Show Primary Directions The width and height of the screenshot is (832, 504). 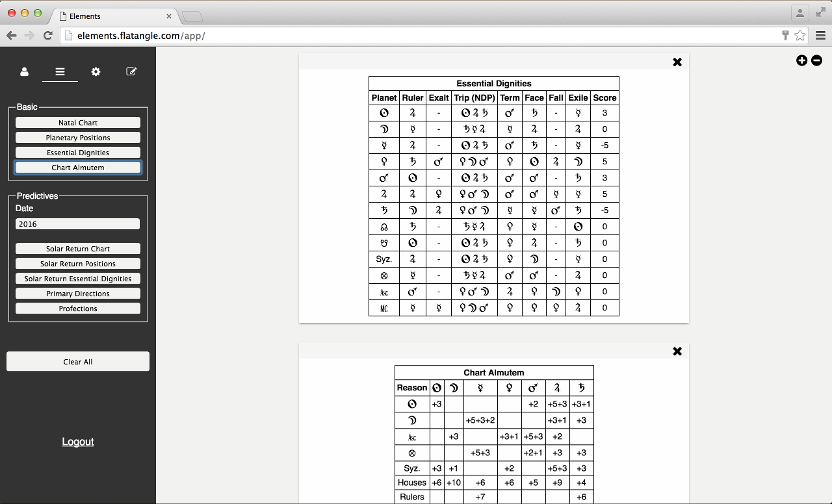tap(78, 294)
